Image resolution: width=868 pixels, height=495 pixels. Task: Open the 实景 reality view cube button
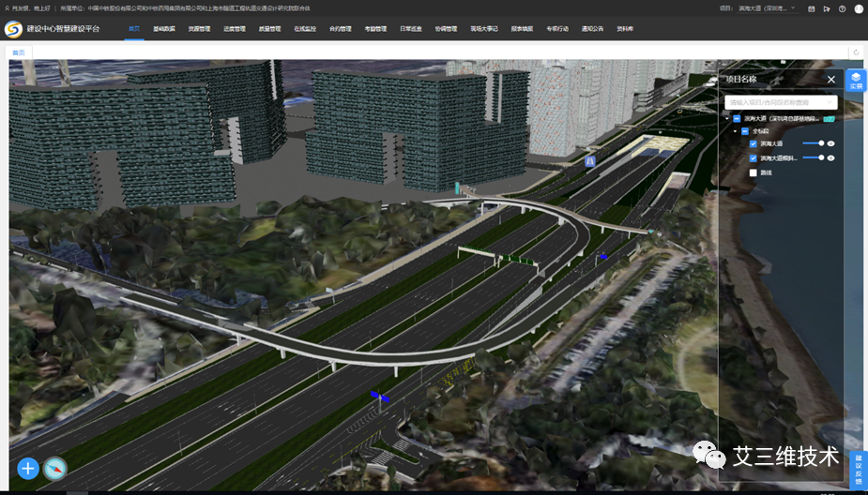857,81
